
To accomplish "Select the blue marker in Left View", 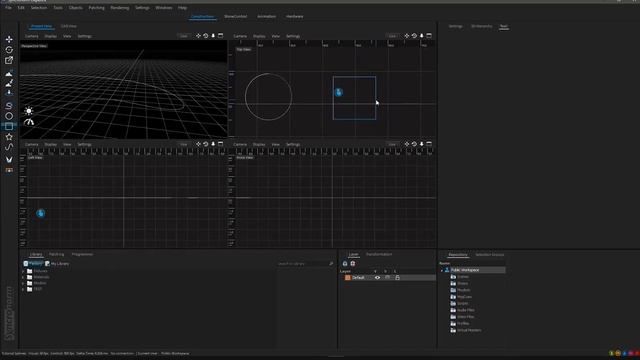I will pos(40,213).
